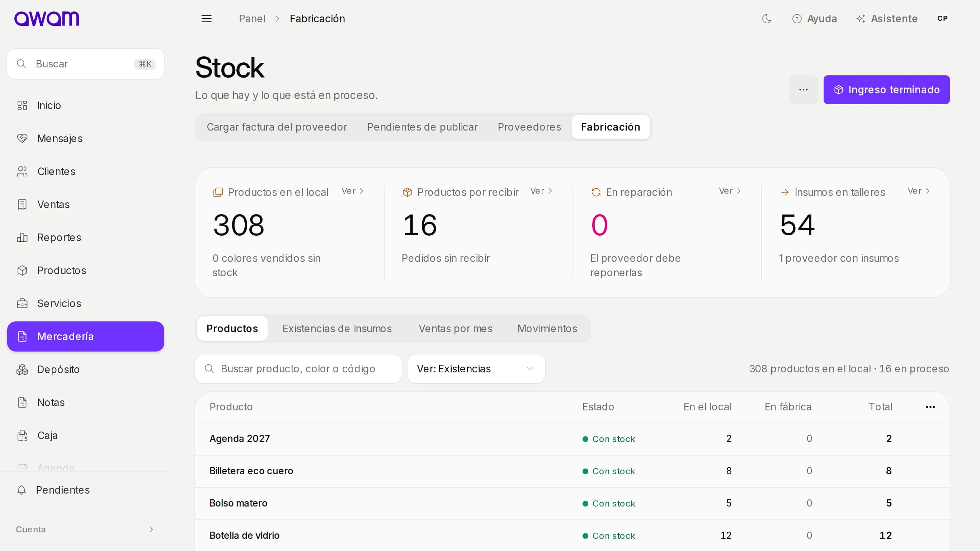Go to Inicio in sidebar
Viewport: 980px width, 551px height.
pos(86,105)
